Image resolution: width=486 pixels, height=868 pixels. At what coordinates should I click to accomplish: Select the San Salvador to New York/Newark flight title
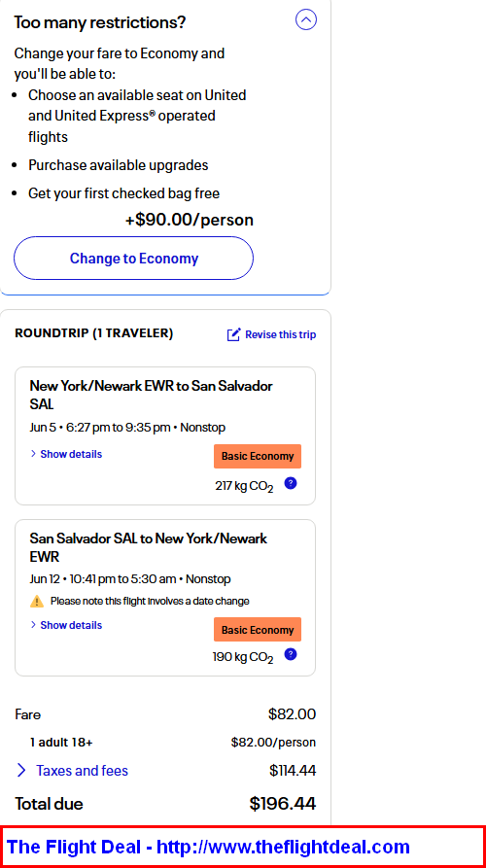coord(149,547)
